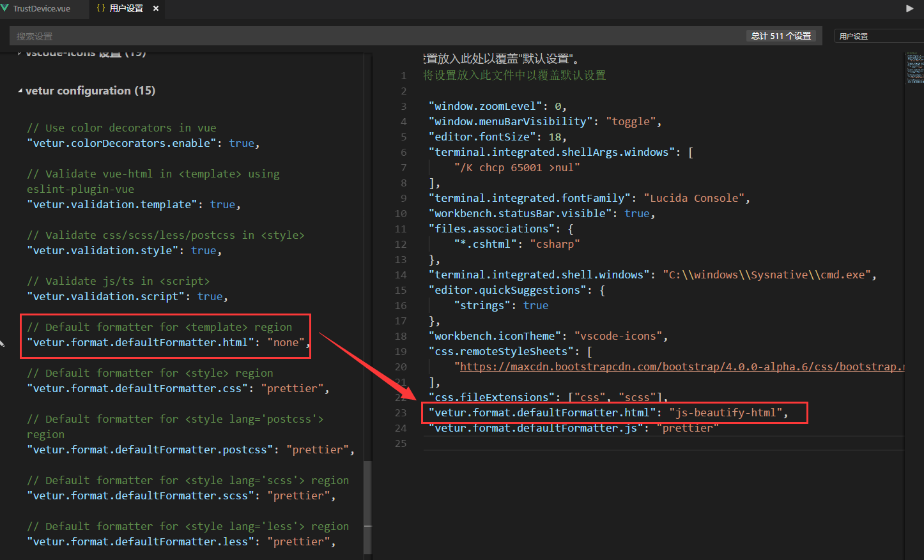Click comment "Default formatter for <style> region"
924x560 pixels.
click(x=150, y=373)
